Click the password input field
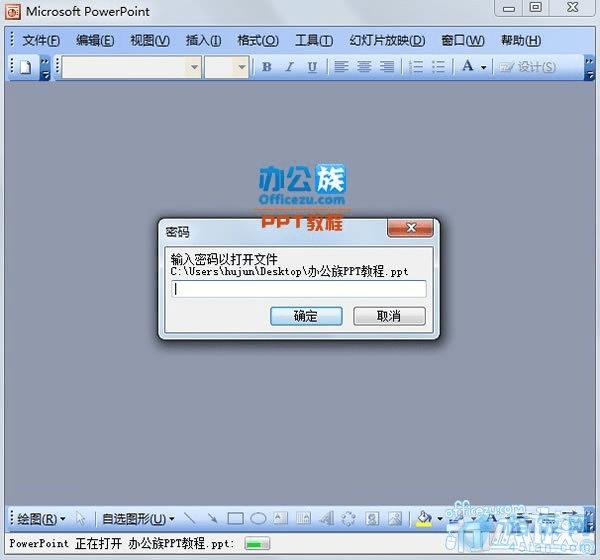 tap(298, 289)
